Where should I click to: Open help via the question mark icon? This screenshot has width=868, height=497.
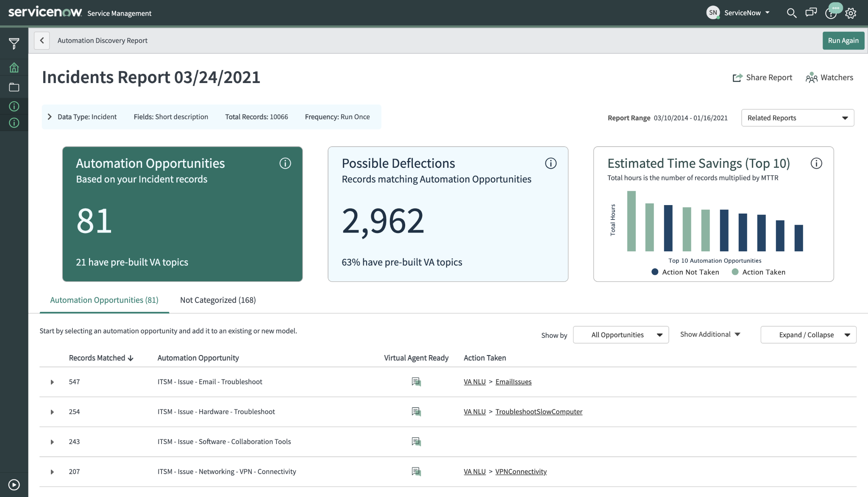click(831, 14)
